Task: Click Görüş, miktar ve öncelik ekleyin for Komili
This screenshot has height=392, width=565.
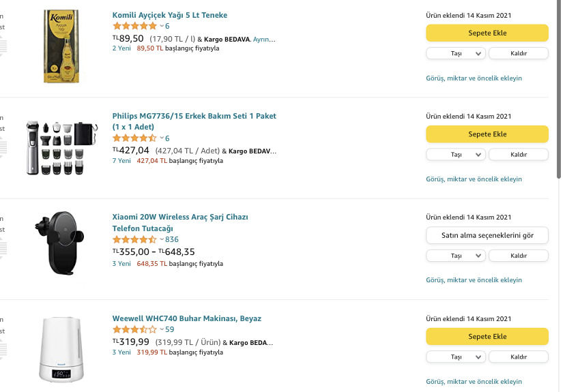Action: point(474,78)
